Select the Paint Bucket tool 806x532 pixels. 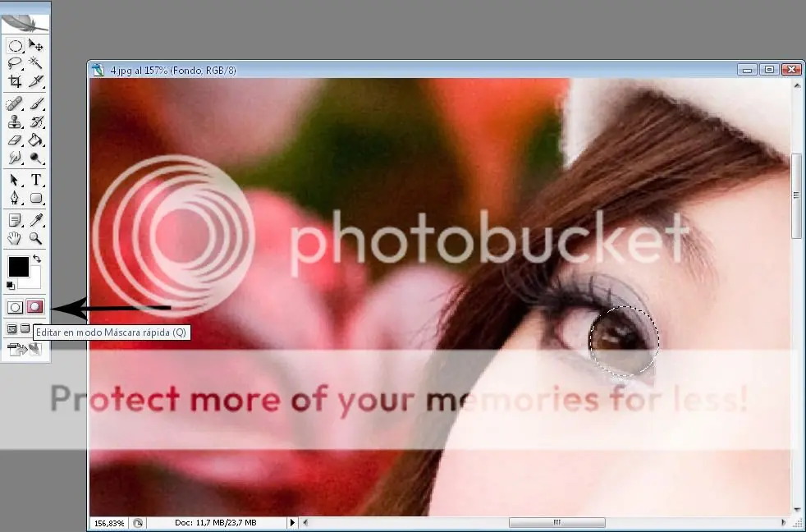(35, 140)
